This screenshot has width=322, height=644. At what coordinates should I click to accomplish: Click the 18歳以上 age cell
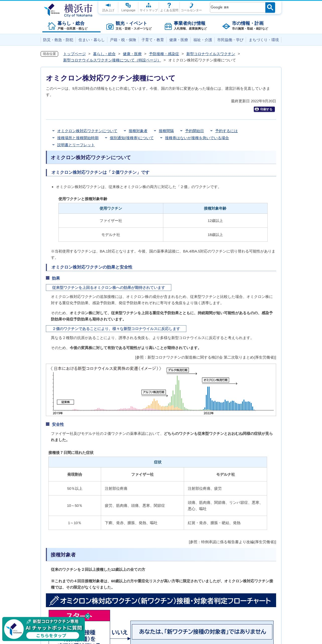click(x=215, y=235)
